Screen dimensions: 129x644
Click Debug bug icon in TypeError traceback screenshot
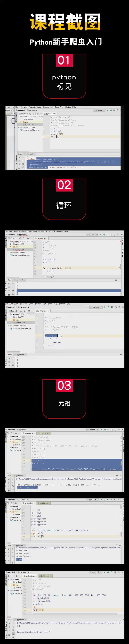click(111, 110)
